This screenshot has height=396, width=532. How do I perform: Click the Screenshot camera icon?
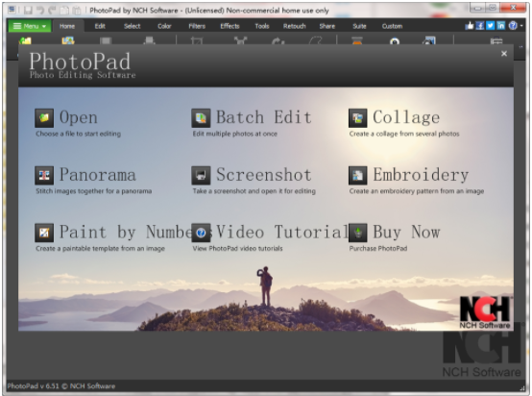(201, 175)
